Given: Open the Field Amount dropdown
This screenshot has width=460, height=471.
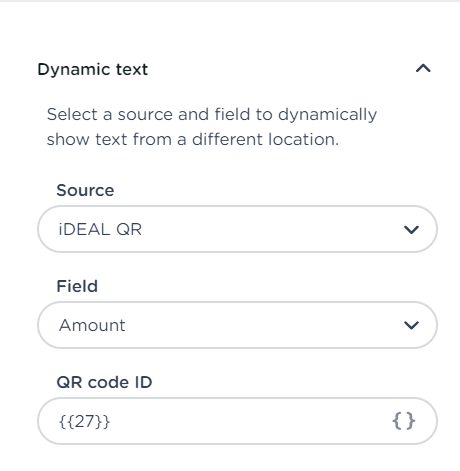Looking at the screenshot, I should click(x=237, y=325).
